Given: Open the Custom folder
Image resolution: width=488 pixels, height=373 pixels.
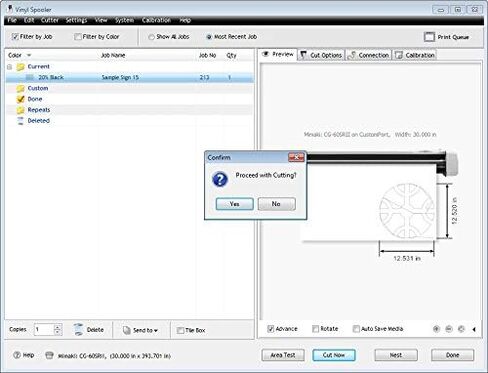Looking at the screenshot, I should click(x=21, y=88).
